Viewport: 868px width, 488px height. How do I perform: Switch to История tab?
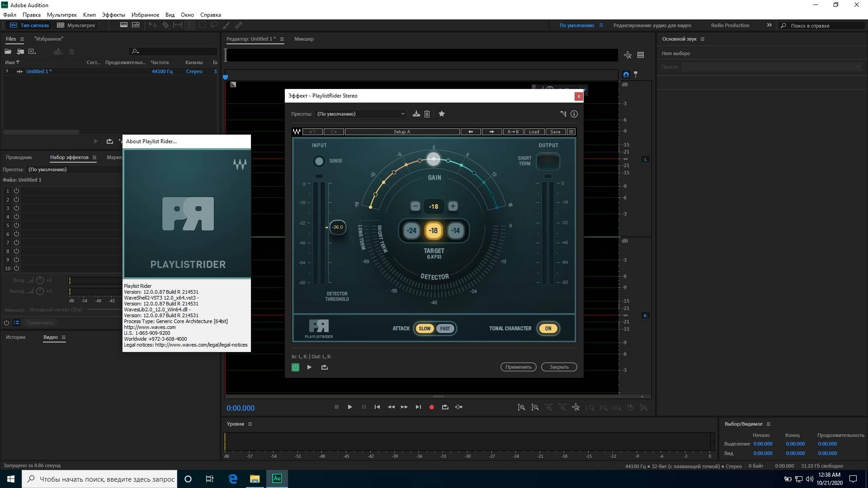pos(15,338)
